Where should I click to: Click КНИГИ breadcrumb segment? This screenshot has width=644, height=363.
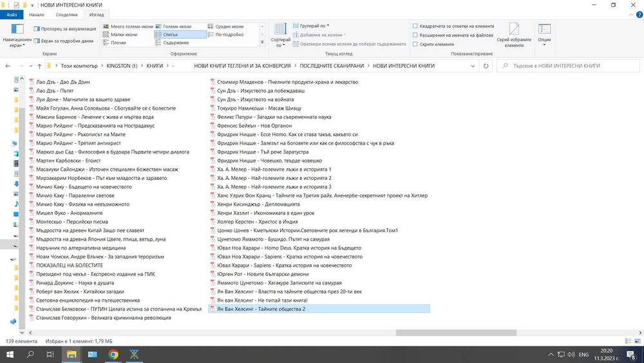coord(155,66)
